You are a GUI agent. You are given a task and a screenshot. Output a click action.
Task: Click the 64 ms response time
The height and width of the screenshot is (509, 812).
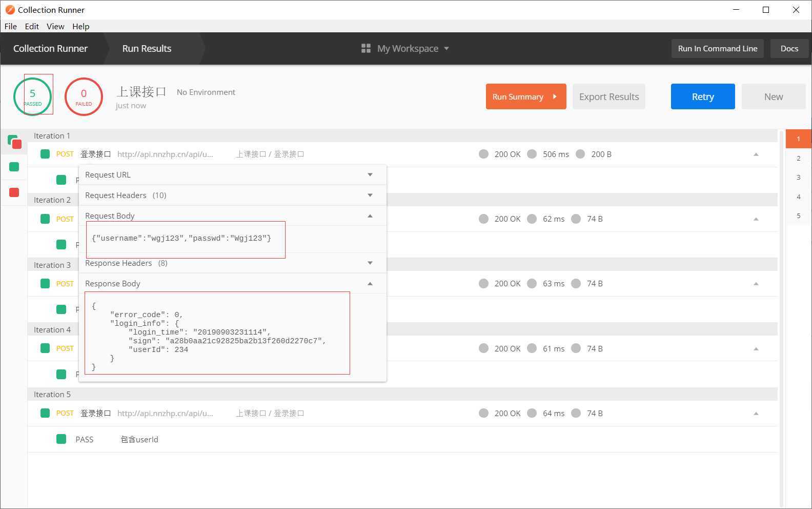554,413
